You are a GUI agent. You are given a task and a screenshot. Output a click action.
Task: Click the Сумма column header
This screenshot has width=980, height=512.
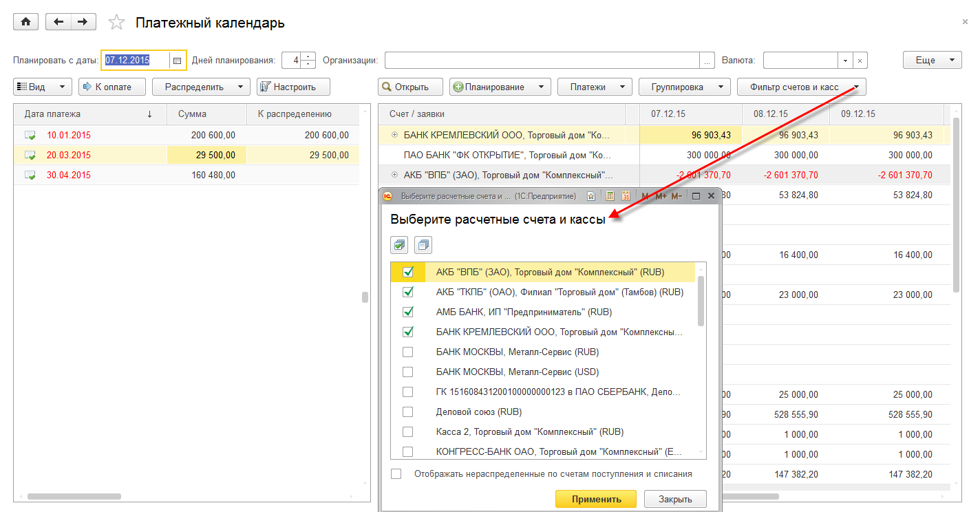pos(206,114)
